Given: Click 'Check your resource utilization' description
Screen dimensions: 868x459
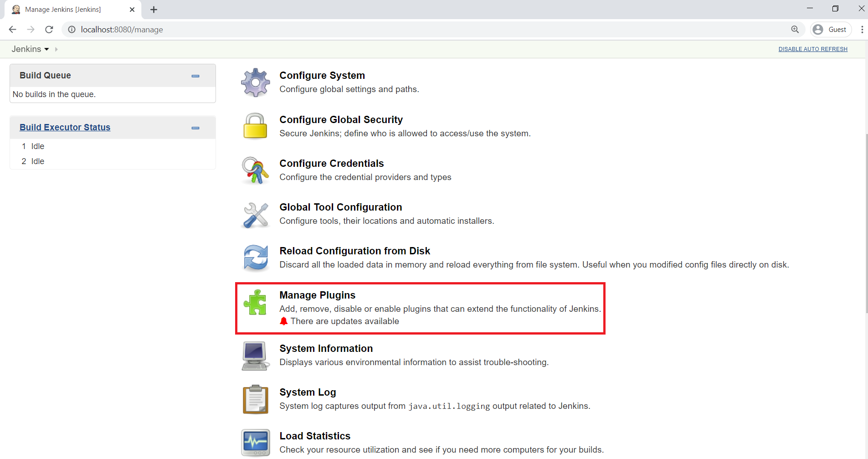Looking at the screenshot, I should click(442, 450).
